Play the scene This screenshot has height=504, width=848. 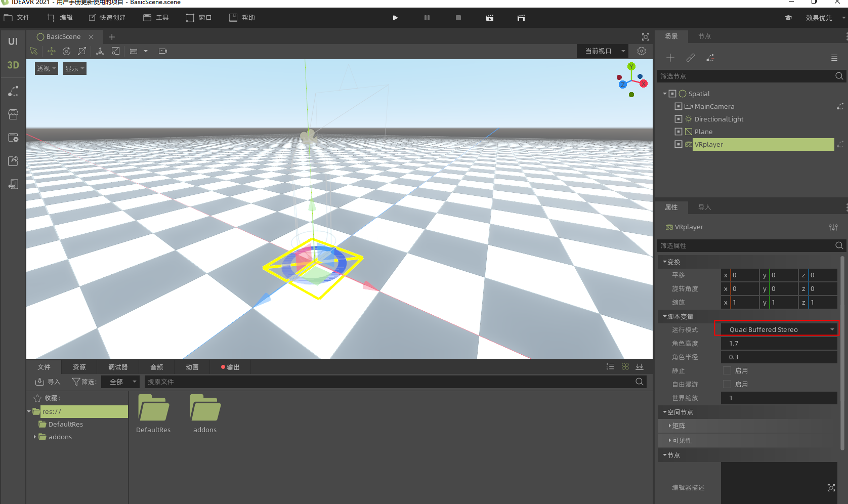click(395, 18)
